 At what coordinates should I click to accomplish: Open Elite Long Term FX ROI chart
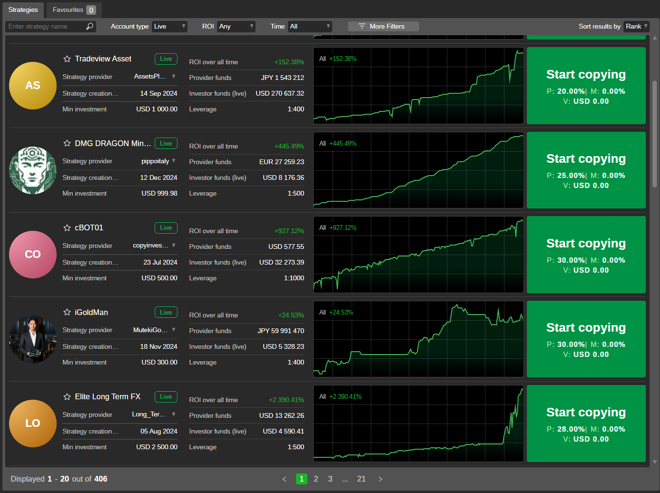(418, 423)
